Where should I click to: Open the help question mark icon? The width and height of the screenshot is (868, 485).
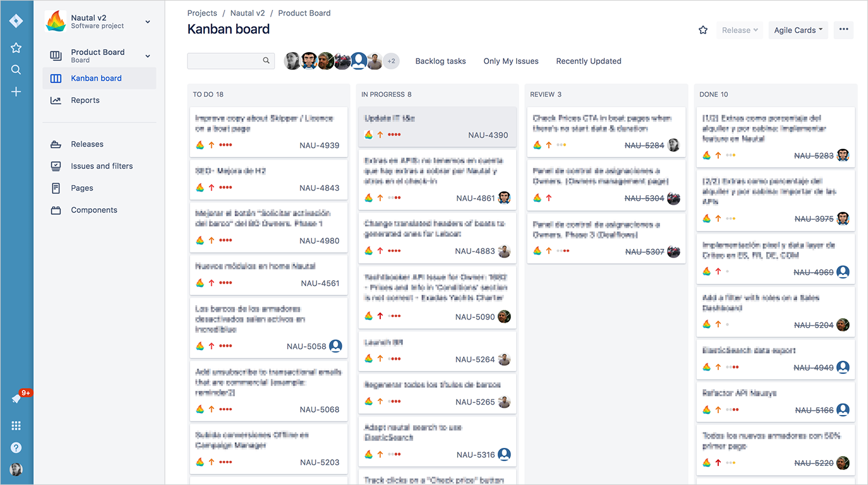[x=16, y=447]
